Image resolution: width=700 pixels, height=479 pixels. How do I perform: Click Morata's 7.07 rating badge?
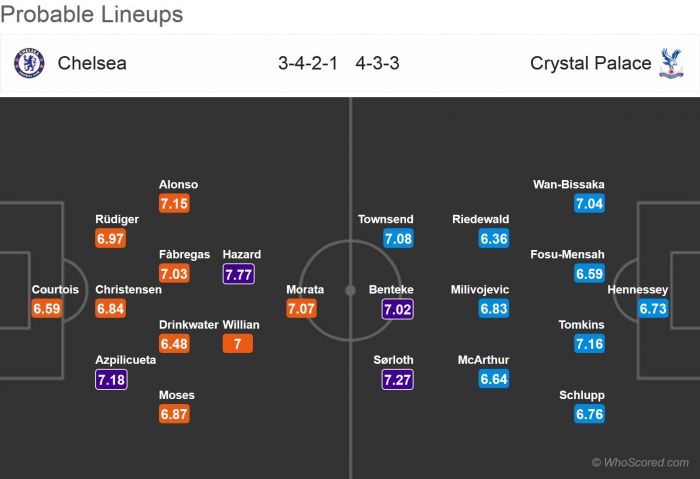click(302, 309)
